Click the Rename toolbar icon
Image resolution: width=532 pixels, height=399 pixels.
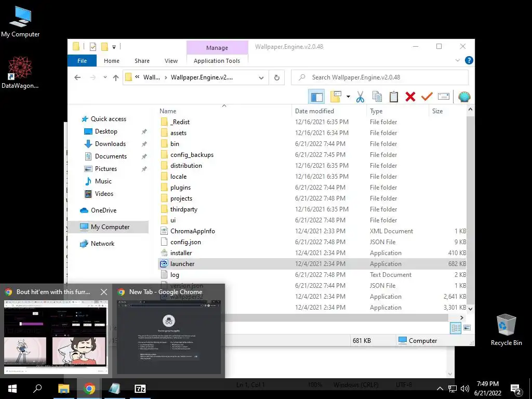point(444,97)
